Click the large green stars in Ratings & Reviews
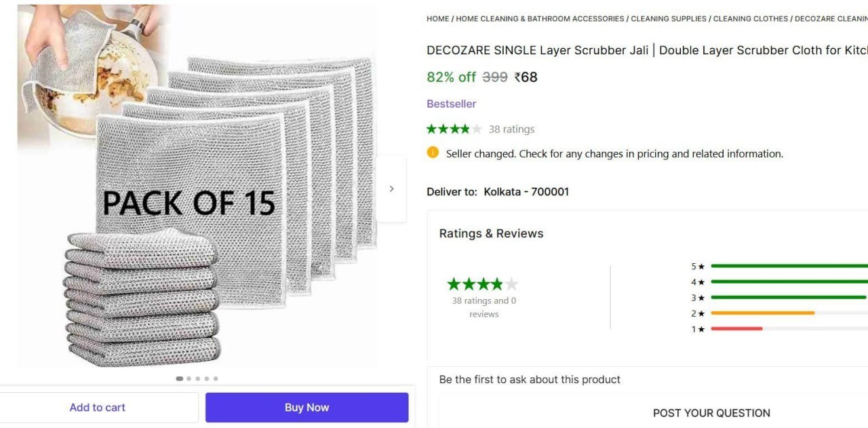868x428 pixels. point(482,284)
